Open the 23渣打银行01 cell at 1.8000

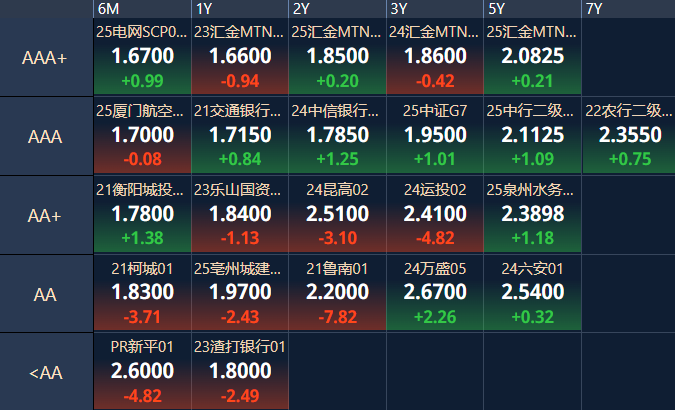coord(240,371)
